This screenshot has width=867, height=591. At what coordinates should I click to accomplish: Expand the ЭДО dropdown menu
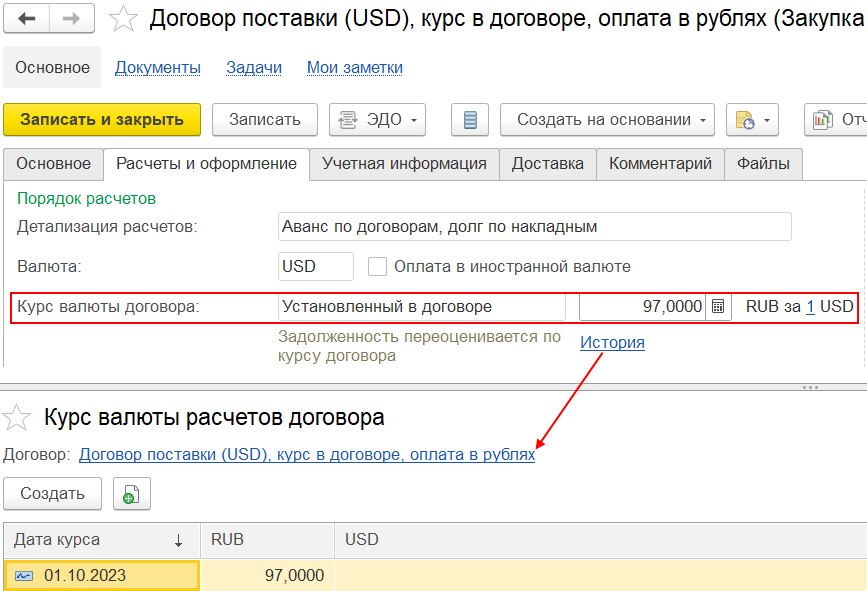tap(378, 119)
